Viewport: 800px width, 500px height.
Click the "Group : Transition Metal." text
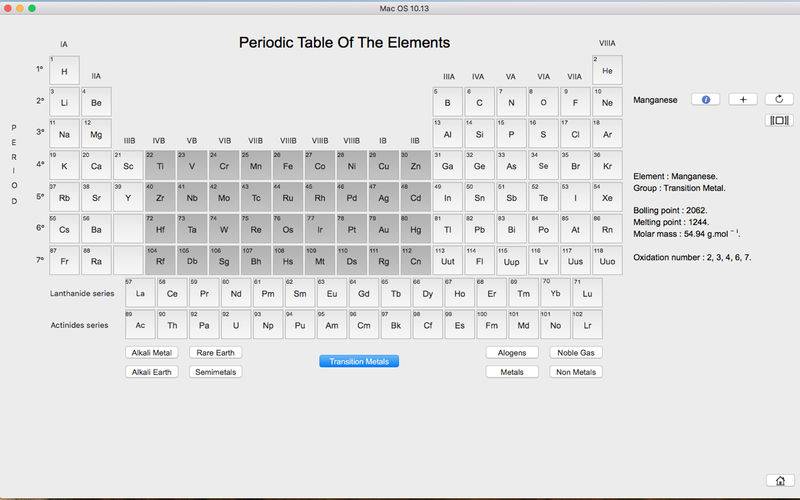679,188
